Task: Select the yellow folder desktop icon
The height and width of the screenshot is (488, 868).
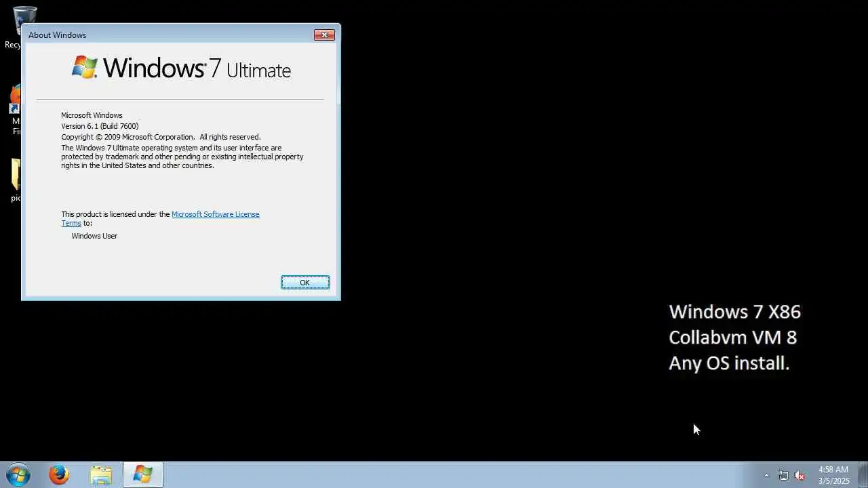Action: [x=15, y=180]
